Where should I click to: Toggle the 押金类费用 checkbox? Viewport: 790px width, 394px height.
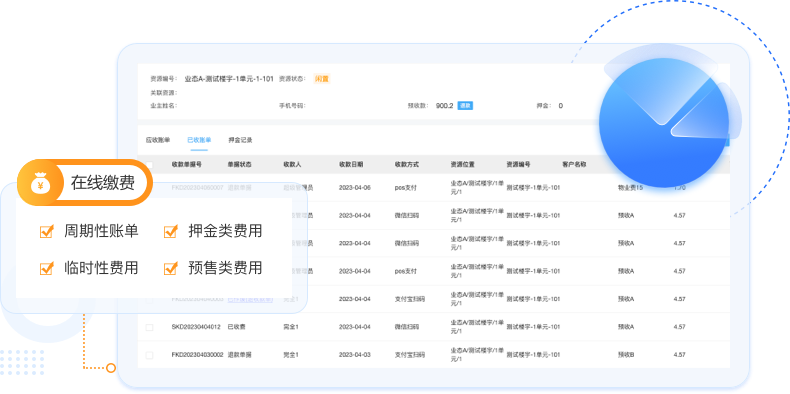[x=171, y=231]
